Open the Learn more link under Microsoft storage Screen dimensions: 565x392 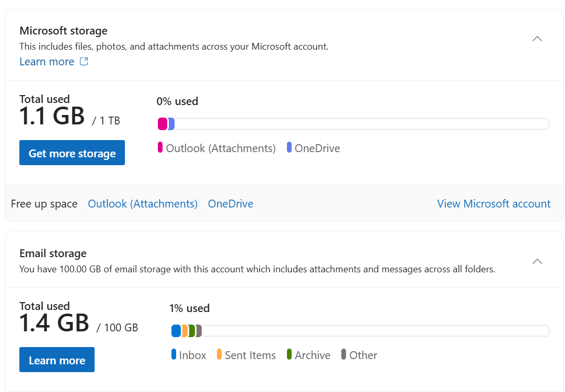coord(47,62)
